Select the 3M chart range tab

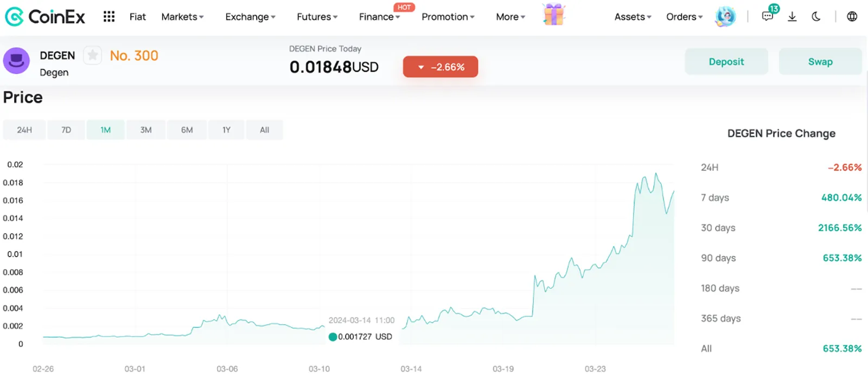(x=146, y=130)
